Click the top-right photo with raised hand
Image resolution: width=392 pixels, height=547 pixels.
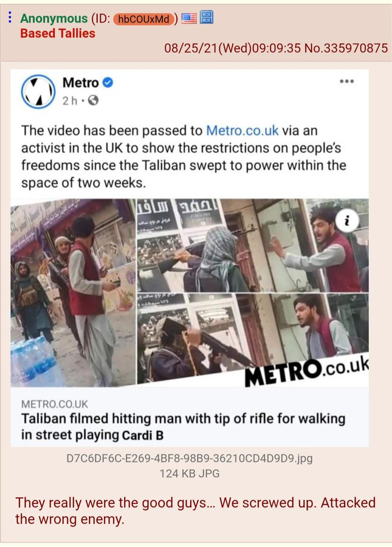[253, 246]
